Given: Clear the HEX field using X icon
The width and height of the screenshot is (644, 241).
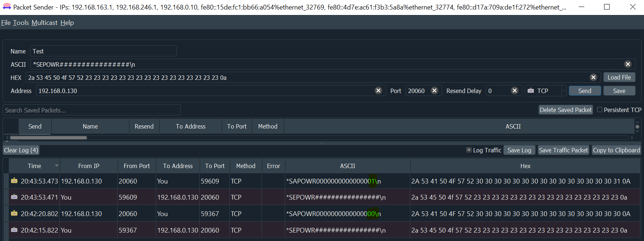Looking at the screenshot, I should coord(593,78).
